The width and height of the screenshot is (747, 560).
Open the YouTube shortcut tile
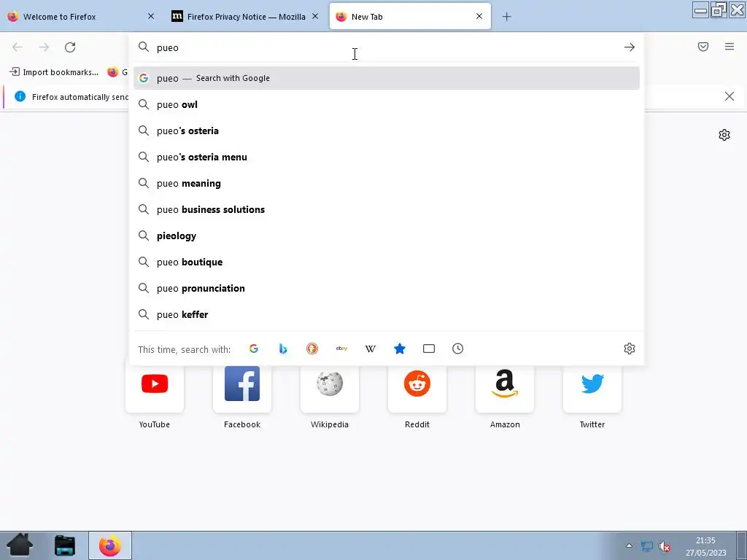(155, 384)
